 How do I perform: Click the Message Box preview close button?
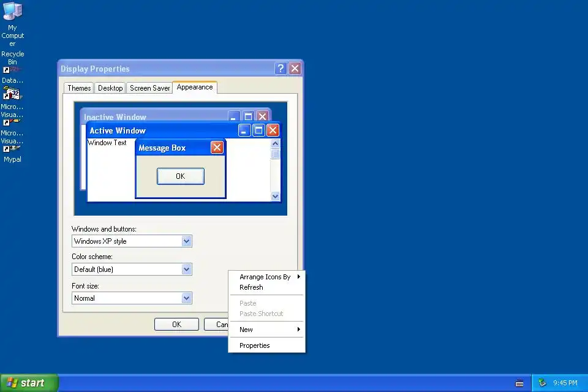pyautogui.click(x=217, y=148)
